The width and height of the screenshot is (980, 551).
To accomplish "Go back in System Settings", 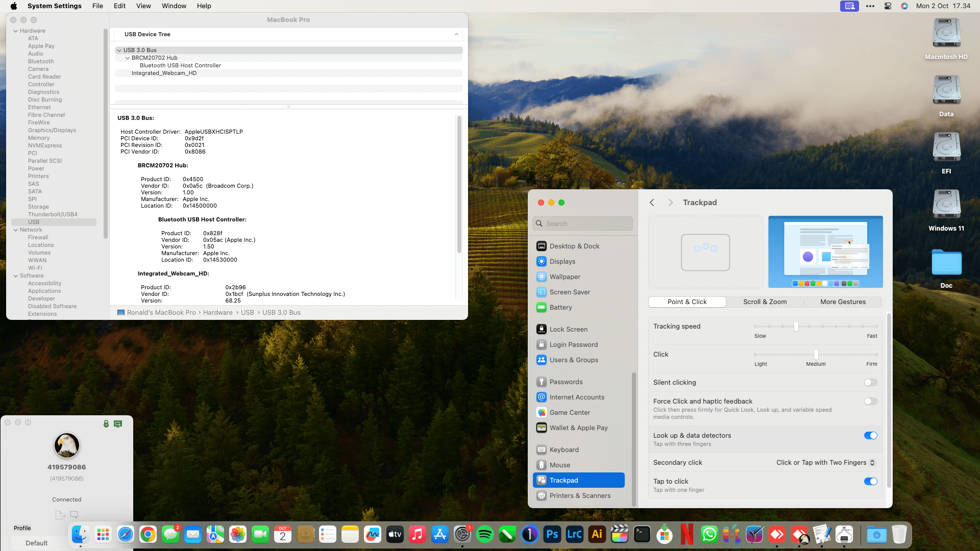I will (x=652, y=203).
